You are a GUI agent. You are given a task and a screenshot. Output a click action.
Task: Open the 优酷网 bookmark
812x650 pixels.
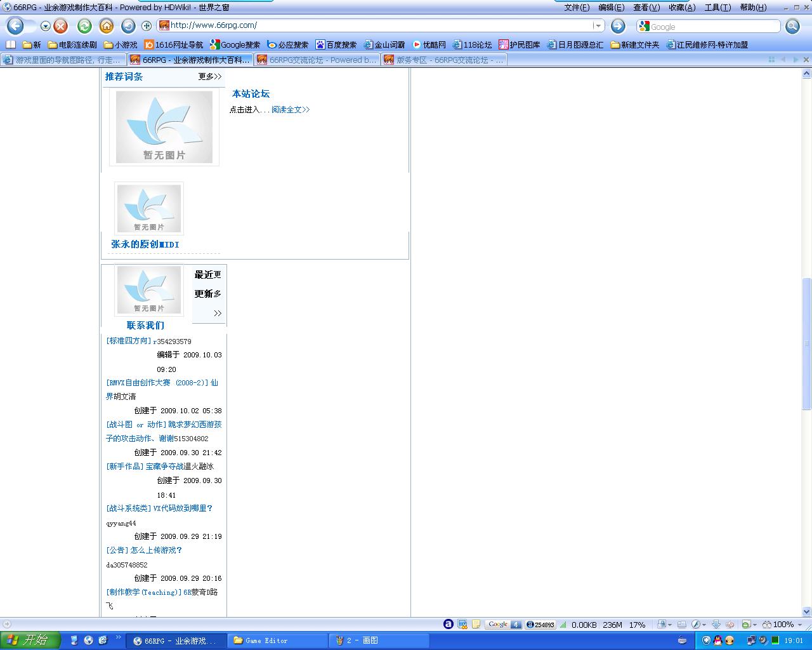point(429,45)
